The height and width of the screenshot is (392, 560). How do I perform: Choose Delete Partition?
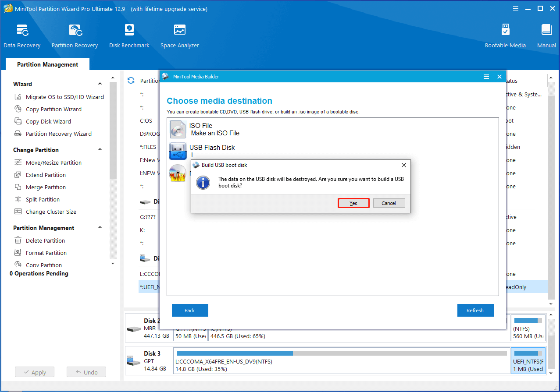tap(39, 240)
